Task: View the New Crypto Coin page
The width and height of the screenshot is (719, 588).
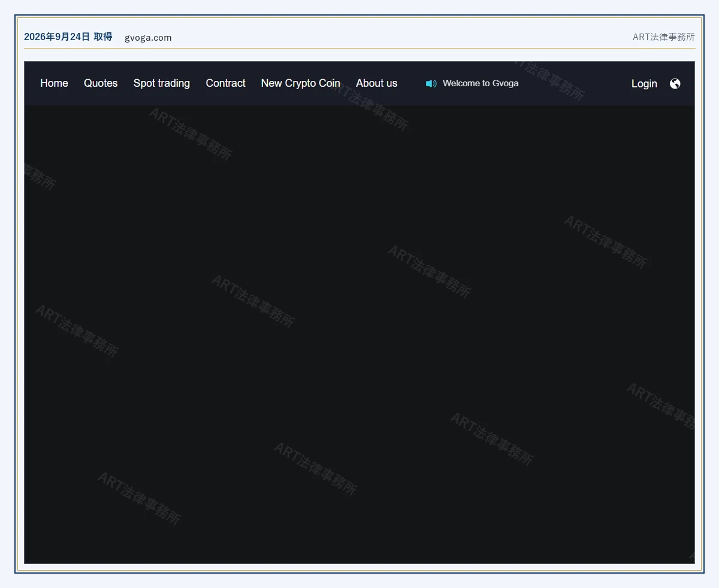Action: pyautogui.click(x=301, y=83)
